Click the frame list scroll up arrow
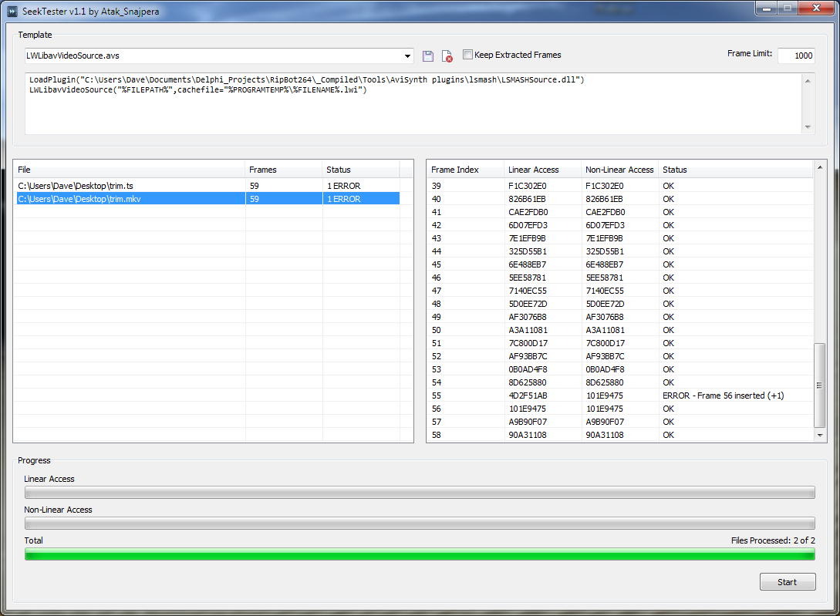Screen dimensions: 840x616 (820, 167)
